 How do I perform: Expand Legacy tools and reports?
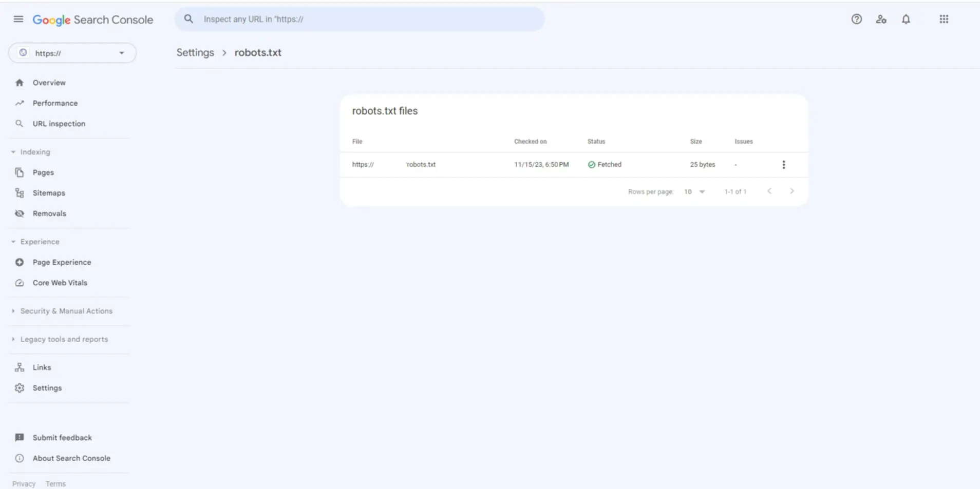click(x=13, y=339)
